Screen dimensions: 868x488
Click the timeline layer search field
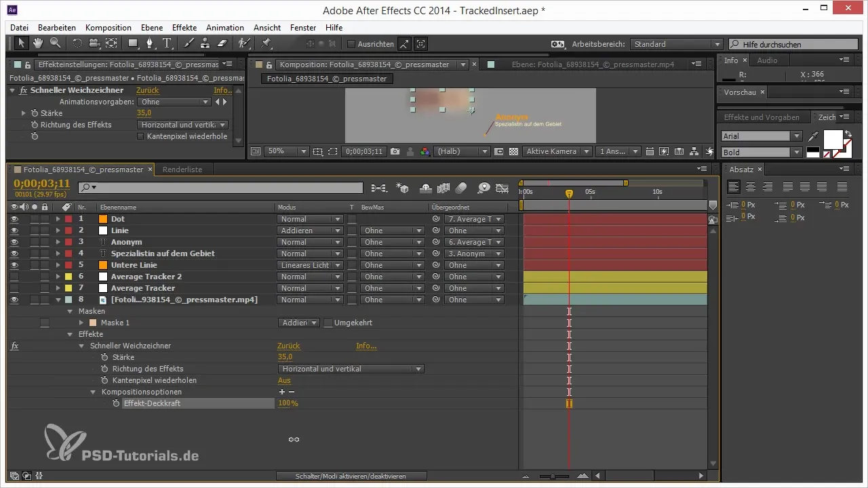pos(221,188)
